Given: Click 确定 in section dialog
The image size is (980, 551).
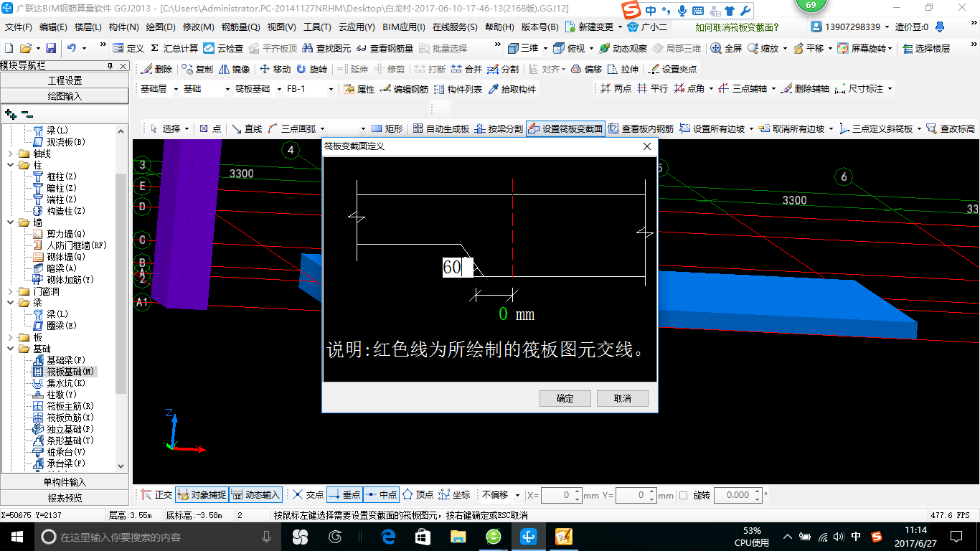Looking at the screenshot, I should coord(565,398).
